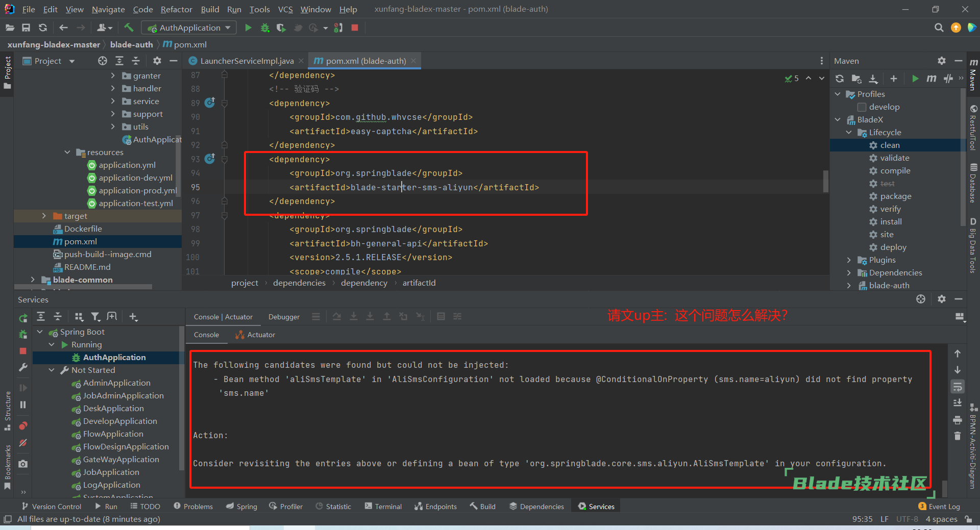Open Maven panel settings gear
Screen dimensions: 980x530
(x=942, y=61)
